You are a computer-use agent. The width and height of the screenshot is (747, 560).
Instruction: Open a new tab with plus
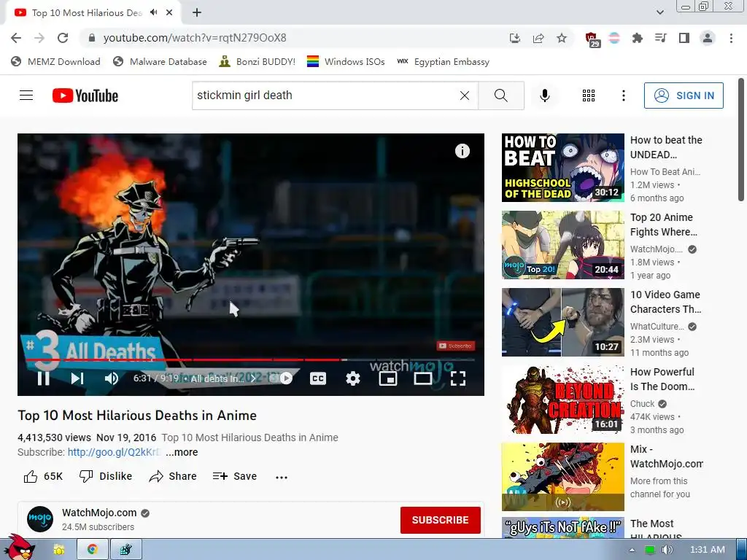tap(197, 12)
